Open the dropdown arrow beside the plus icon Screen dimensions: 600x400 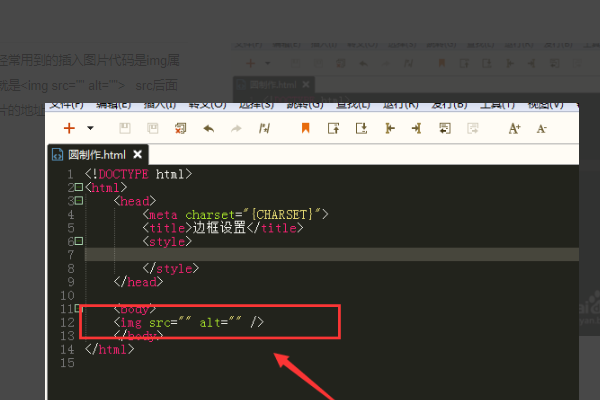coord(90,128)
